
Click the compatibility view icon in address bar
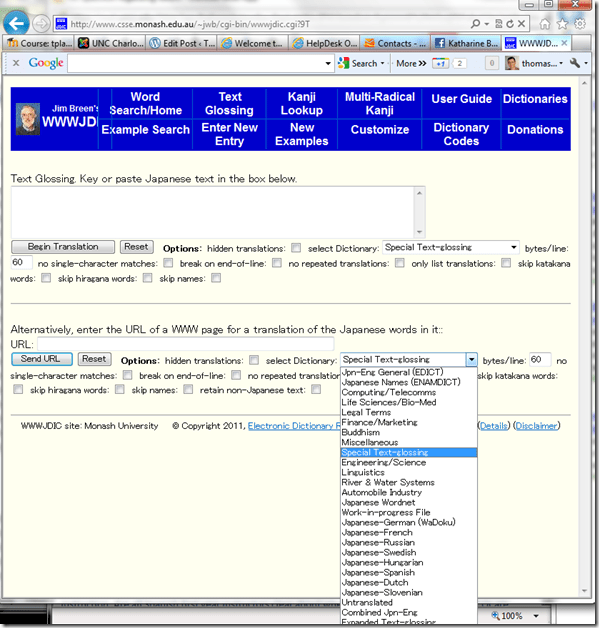(x=498, y=24)
